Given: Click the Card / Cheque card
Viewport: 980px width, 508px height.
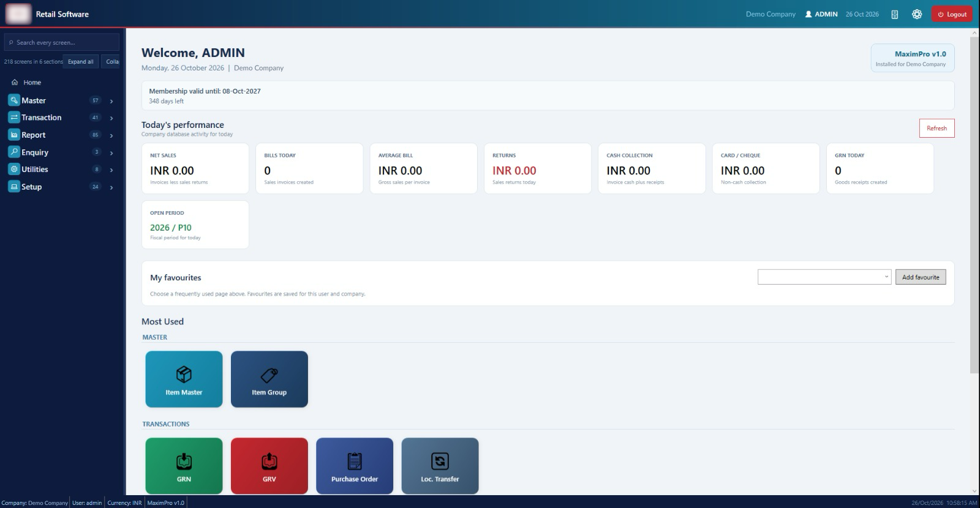Looking at the screenshot, I should point(766,168).
